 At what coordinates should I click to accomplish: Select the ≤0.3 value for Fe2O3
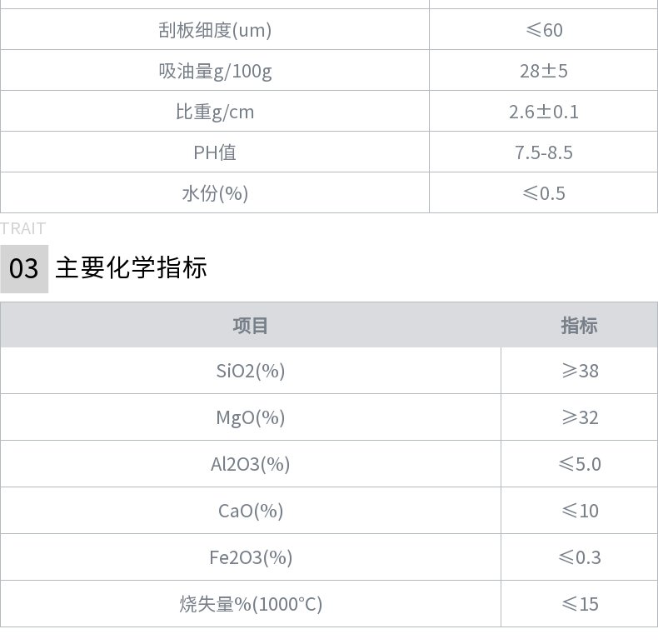(579, 557)
